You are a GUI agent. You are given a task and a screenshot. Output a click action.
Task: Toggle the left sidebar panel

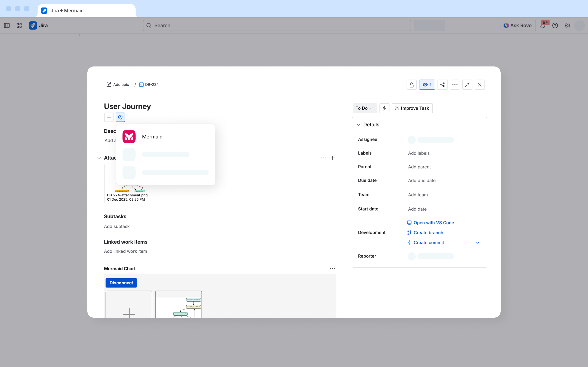click(7, 25)
